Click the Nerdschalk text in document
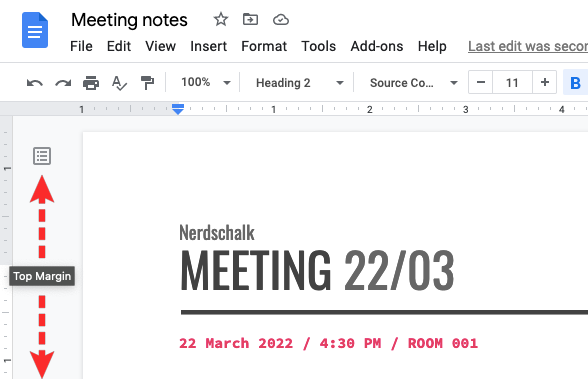Screen dimensions: 588x379 217,233
